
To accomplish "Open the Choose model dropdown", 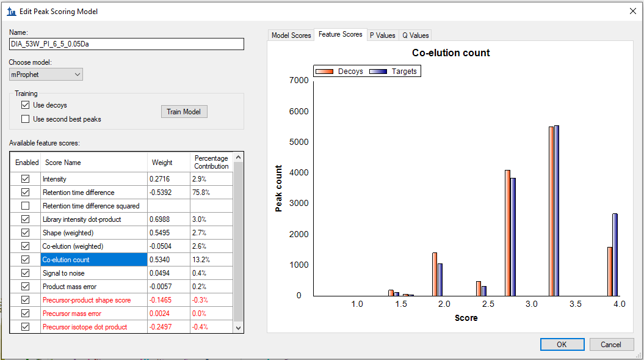I will tap(46, 75).
